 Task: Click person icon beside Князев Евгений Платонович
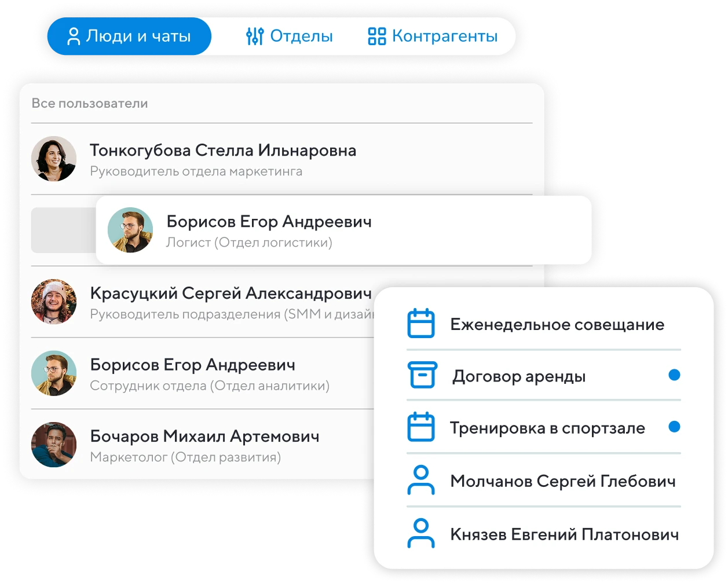[420, 534]
